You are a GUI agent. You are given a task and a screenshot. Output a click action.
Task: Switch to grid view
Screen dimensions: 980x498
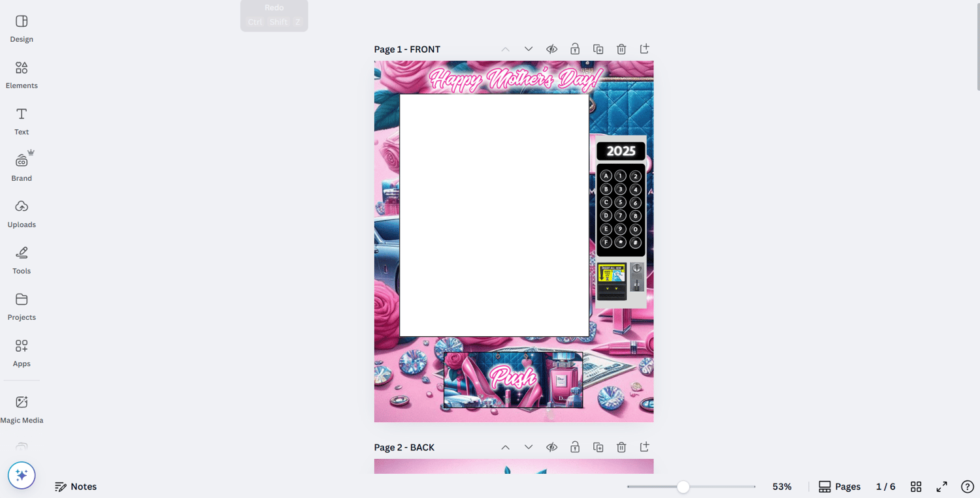coord(916,487)
